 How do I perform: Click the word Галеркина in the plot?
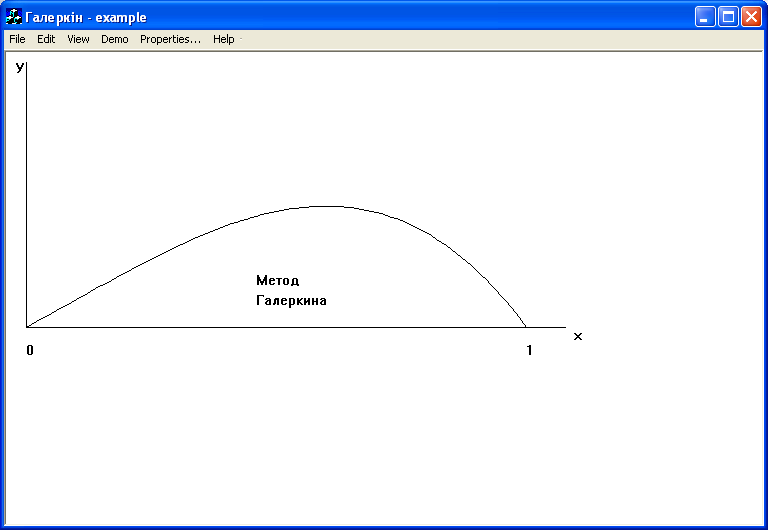291,300
